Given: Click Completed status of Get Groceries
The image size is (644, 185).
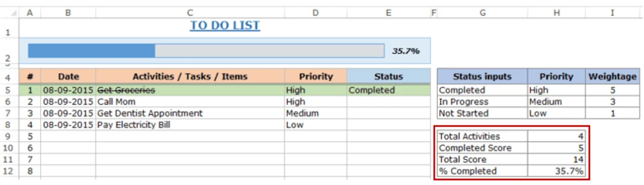Looking at the screenshot, I should 388,90.
